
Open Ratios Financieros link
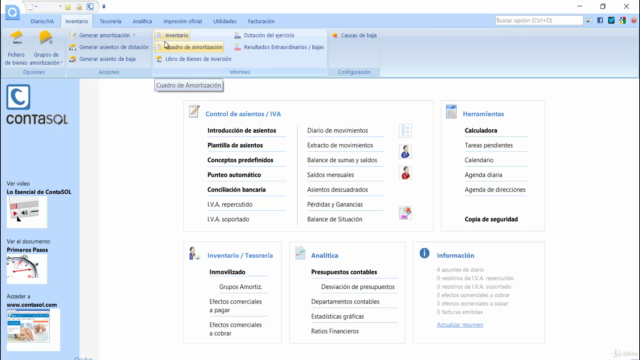[x=335, y=331]
